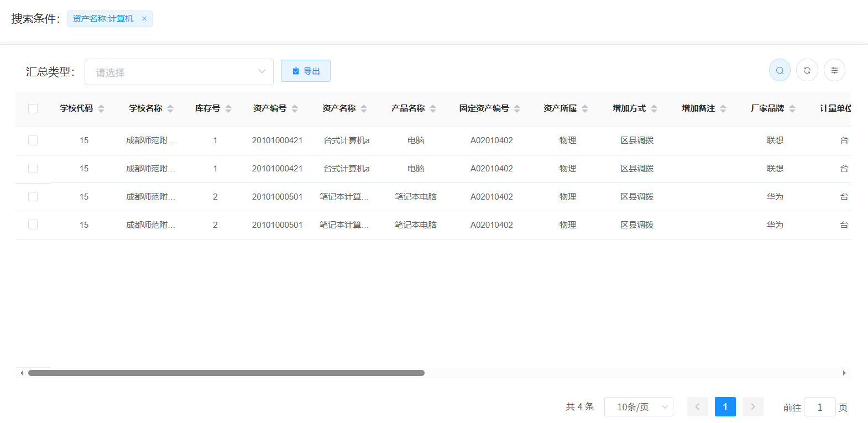Check the first 台式计算机a row checkbox

click(x=33, y=140)
